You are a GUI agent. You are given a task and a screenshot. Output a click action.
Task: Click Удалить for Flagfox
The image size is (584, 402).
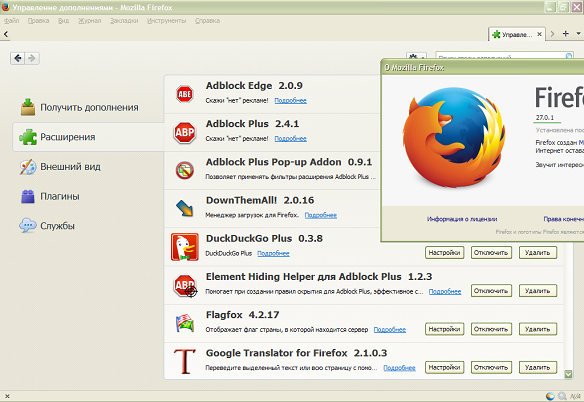click(537, 329)
